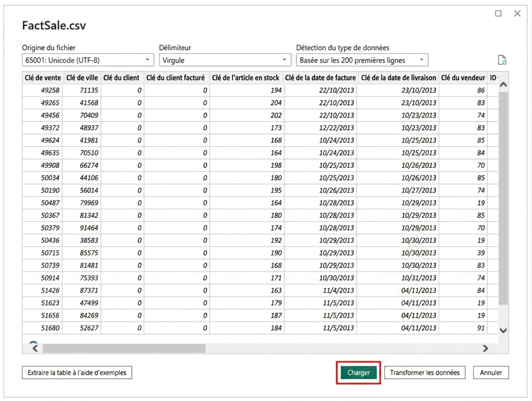Click Transformer les données button
Screen dimensions: 532x401
point(425,372)
